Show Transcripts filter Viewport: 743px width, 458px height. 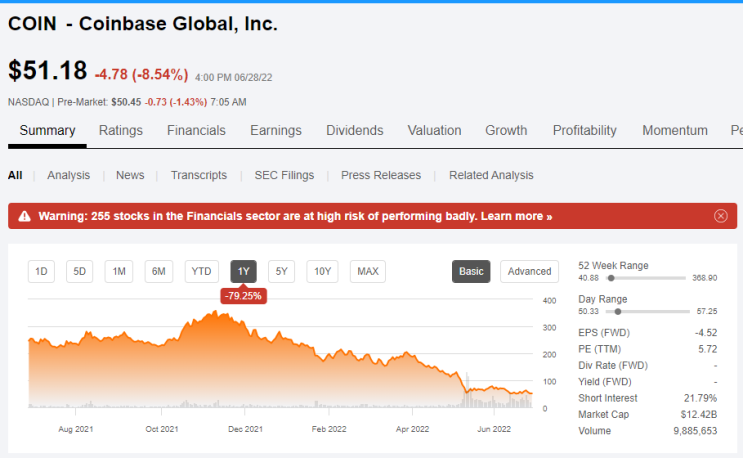pos(199,175)
